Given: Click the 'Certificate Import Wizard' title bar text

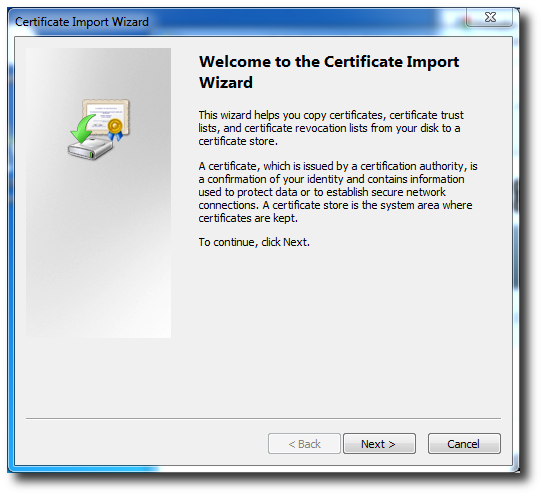Looking at the screenshot, I should click(x=82, y=22).
